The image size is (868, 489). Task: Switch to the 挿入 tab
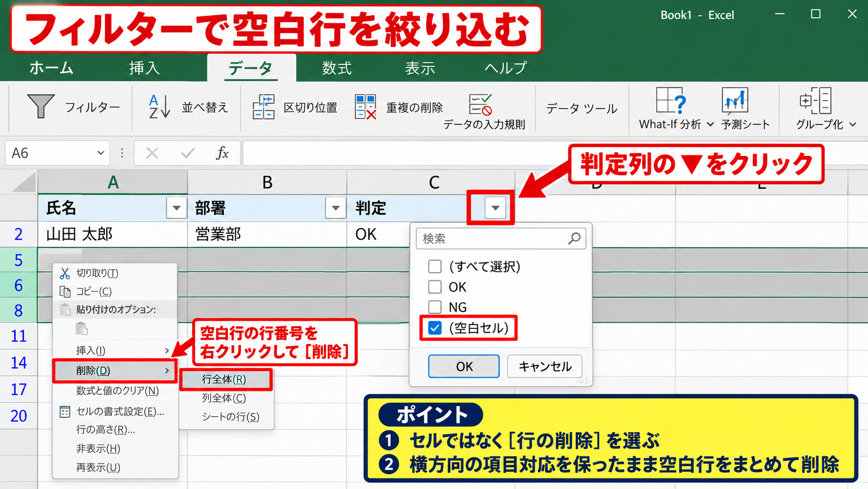point(144,68)
